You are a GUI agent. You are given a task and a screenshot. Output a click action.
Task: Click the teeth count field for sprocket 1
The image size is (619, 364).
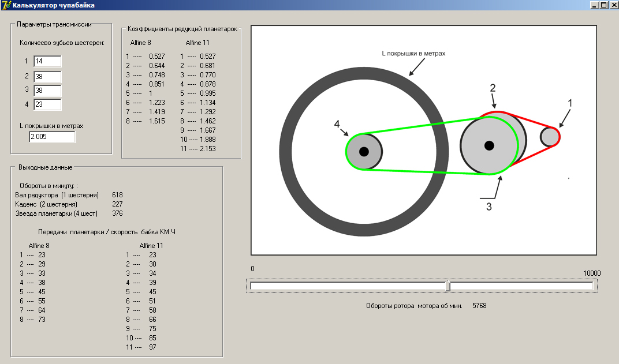[x=47, y=61]
